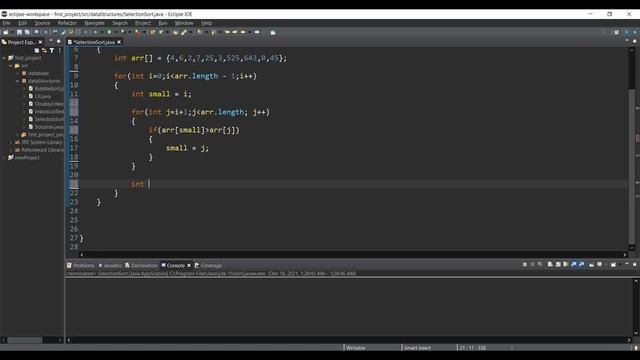Open the Source menu

click(42, 23)
